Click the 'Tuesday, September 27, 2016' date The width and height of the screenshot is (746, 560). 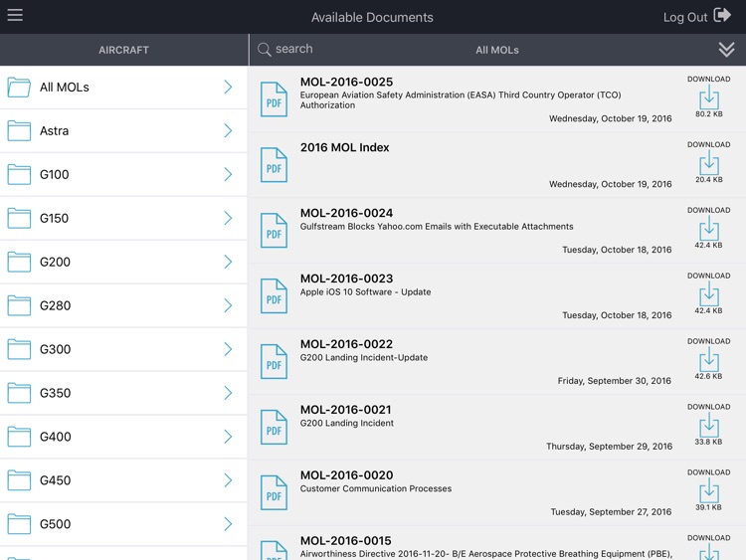pyautogui.click(x=611, y=512)
